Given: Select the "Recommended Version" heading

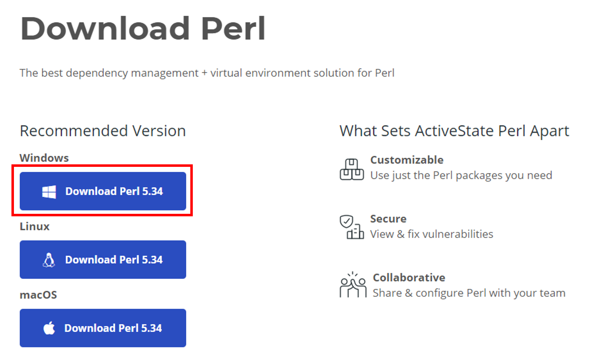Looking at the screenshot, I should click(103, 131).
